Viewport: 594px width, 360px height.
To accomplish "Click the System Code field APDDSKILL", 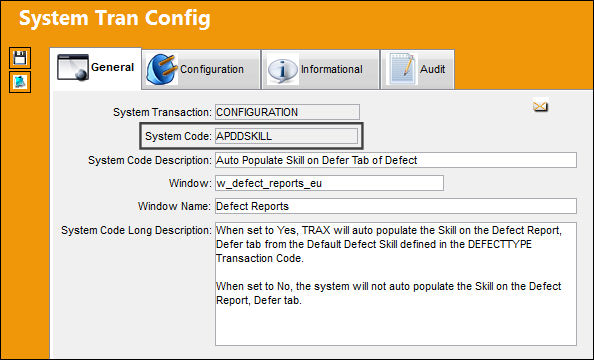I will [x=286, y=136].
